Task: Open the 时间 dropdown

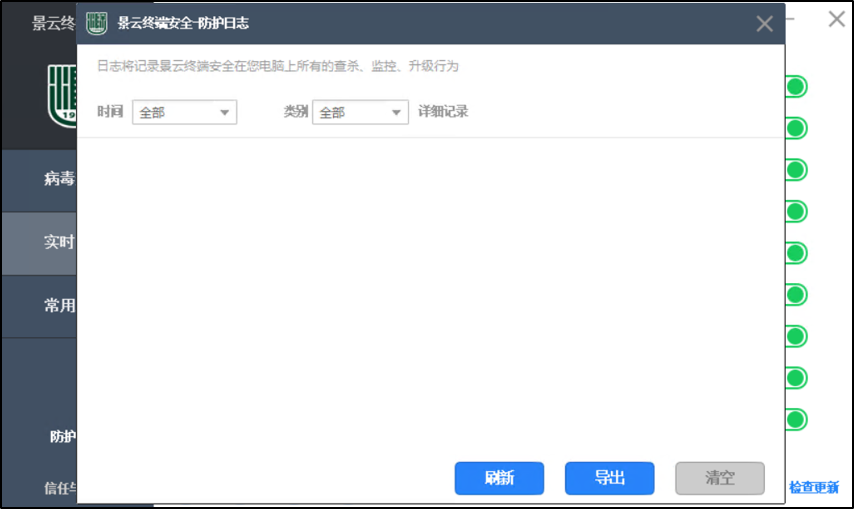Action: 184,112
